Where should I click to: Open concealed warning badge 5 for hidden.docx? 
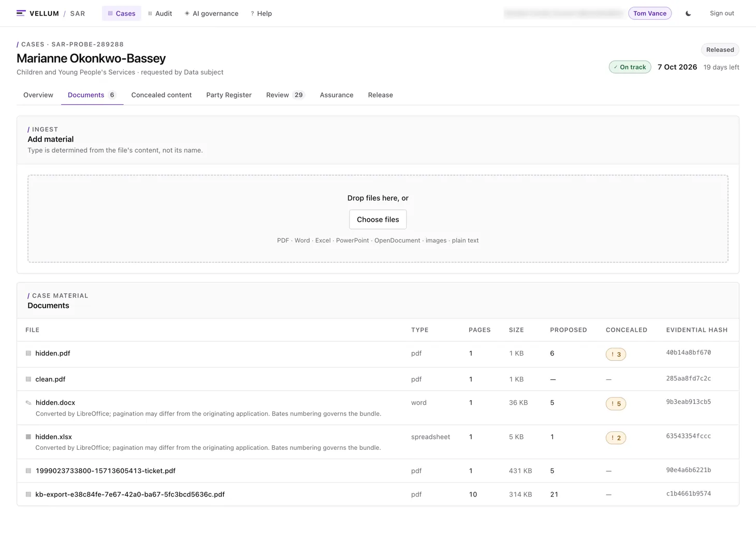coord(616,404)
